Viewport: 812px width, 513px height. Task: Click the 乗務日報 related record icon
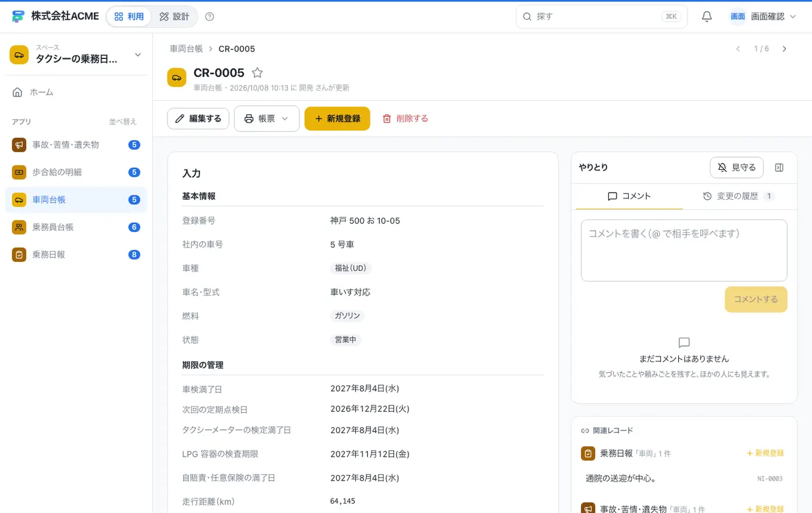tap(588, 453)
